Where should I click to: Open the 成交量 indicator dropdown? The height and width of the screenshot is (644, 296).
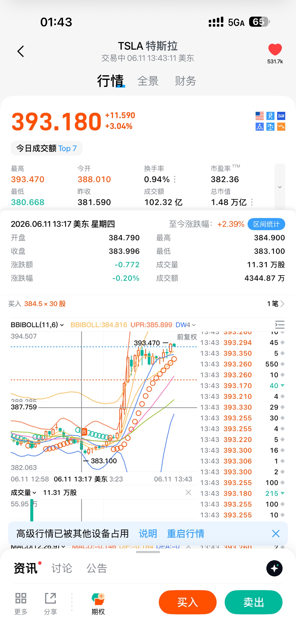(23, 492)
